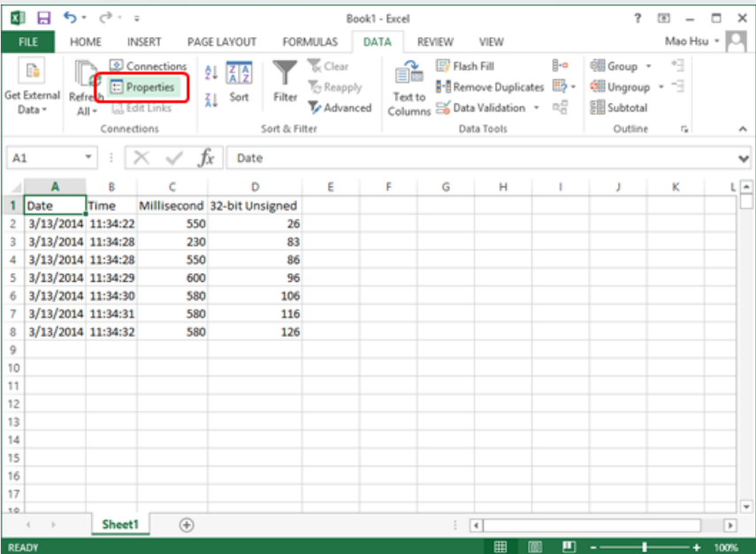Click Remove Duplicates in Data Tools
Image resolution: width=756 pixels, height=554 pixels.
[x=490, y=87]
